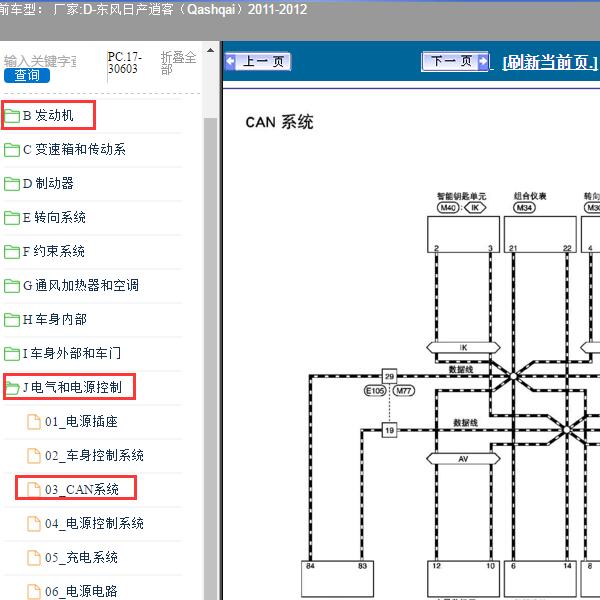Click terminal box 29 in diagram
The height and width of the screenshot is (600, 600).
tap(390, 376)
